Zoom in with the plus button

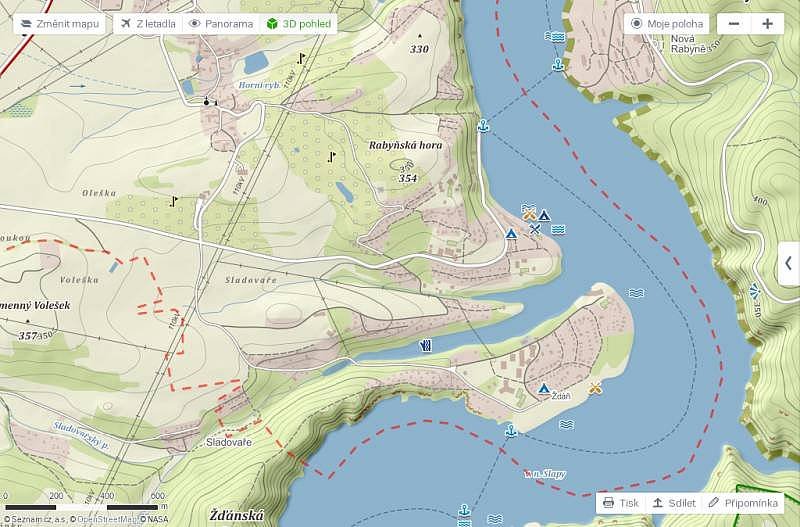[x=767, y=24]
